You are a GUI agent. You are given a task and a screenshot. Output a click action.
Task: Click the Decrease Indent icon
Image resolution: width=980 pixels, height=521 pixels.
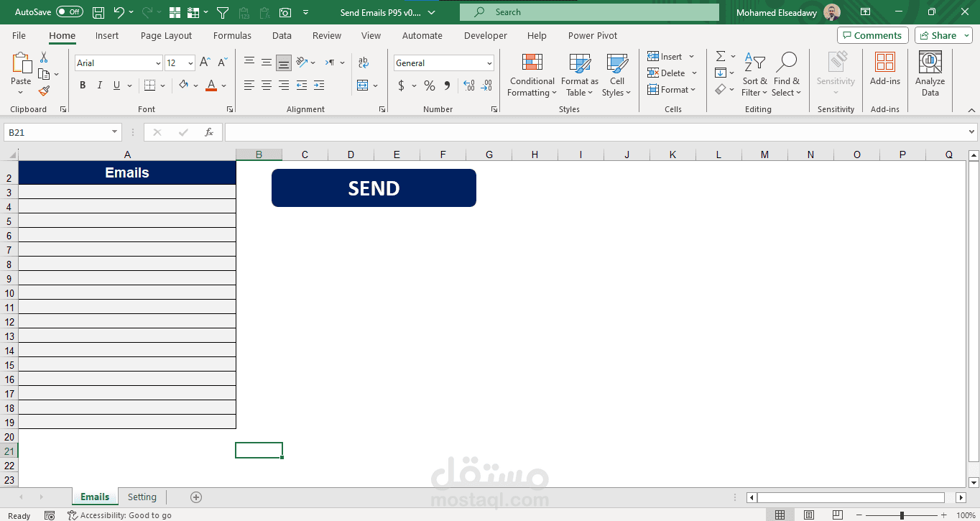click(302, 86)
